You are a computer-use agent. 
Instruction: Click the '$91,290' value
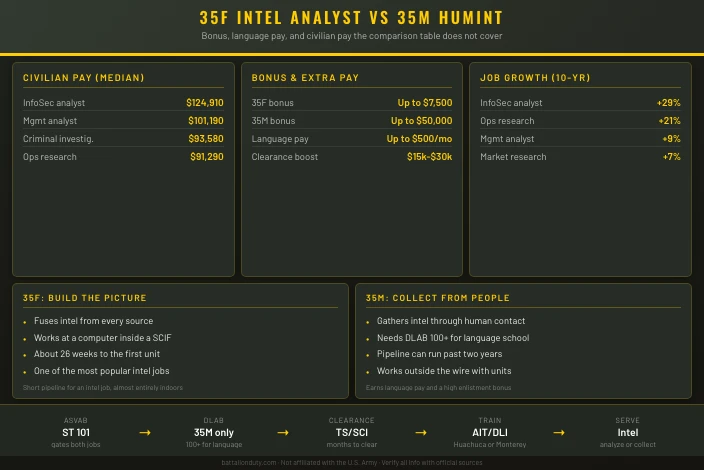click(207, 157)
